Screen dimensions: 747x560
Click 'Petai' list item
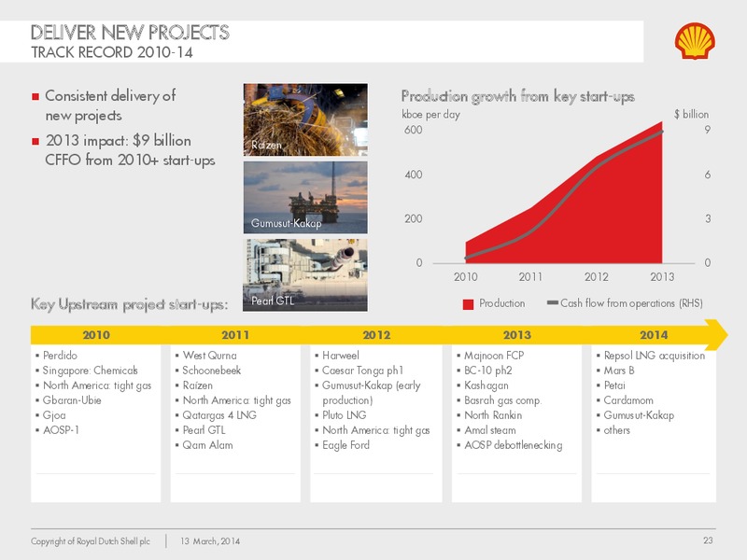pos(614,385)
